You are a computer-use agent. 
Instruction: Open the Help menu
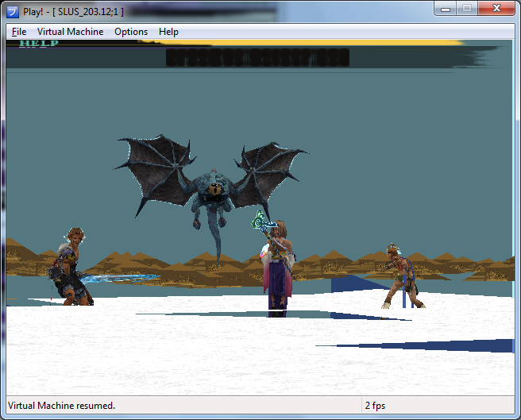(x=168, y=32)
